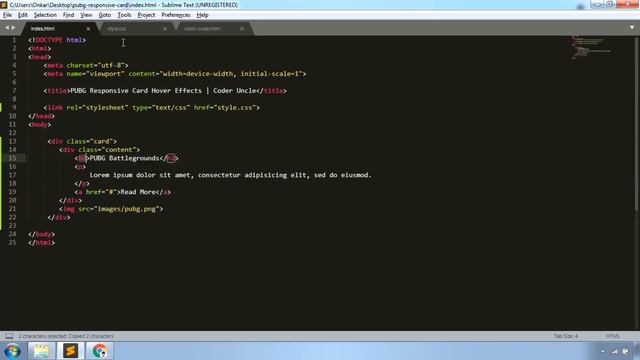Open the tab list dropdown arrow

[x=632, y=28]
